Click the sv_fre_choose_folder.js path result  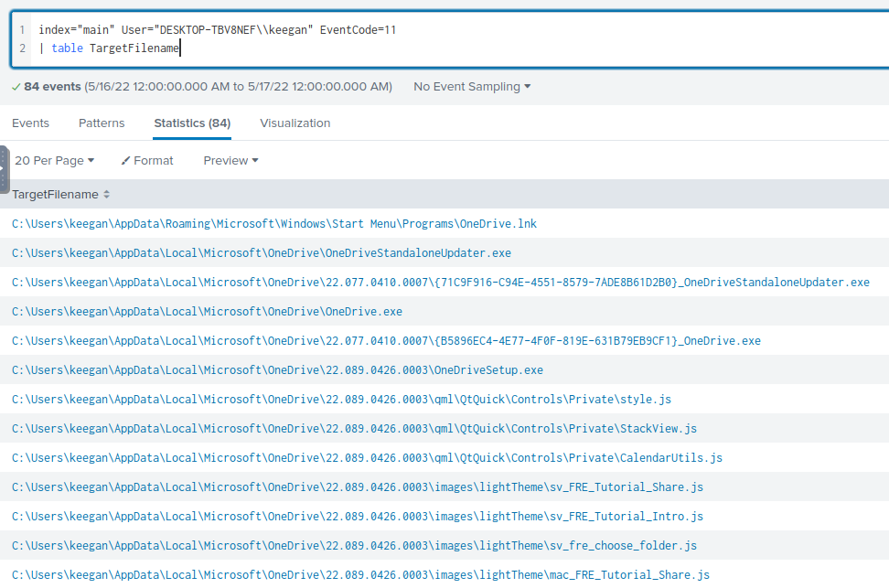[354, 546]
